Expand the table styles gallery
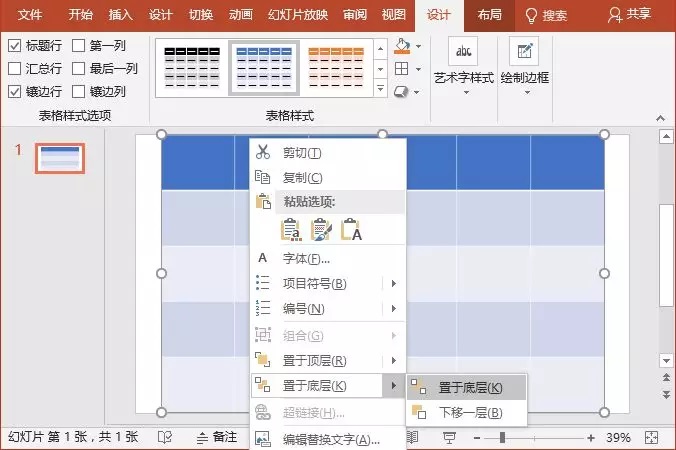The image size is (676, 450). click(380, 88)
